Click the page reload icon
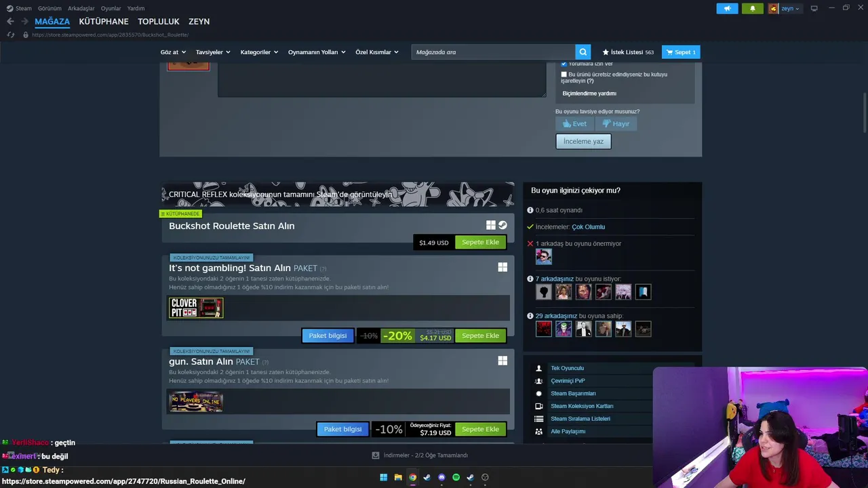The image size is (868, 488). [10, 35]
